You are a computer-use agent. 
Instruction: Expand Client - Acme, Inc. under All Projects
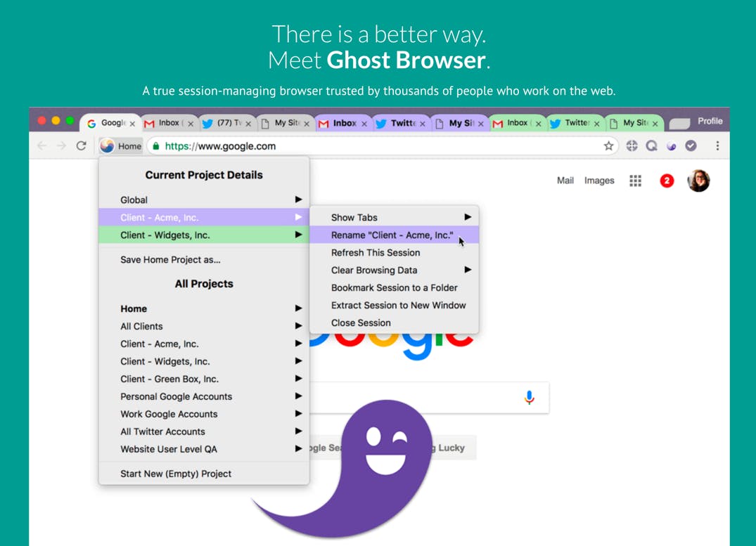(204, 344)
